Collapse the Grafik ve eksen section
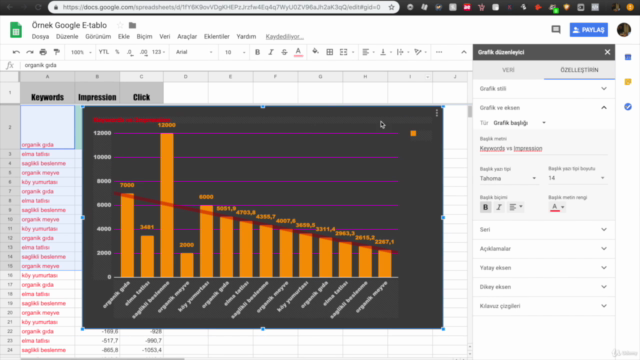This screenshot has width=640, height=360. [x=544, y=108]
